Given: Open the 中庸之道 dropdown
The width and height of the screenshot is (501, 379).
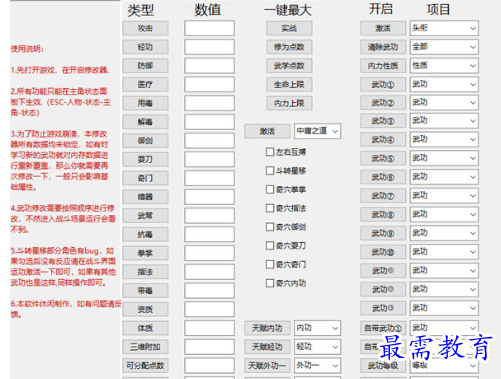Looking at the screenshot, I should point(317,131).
